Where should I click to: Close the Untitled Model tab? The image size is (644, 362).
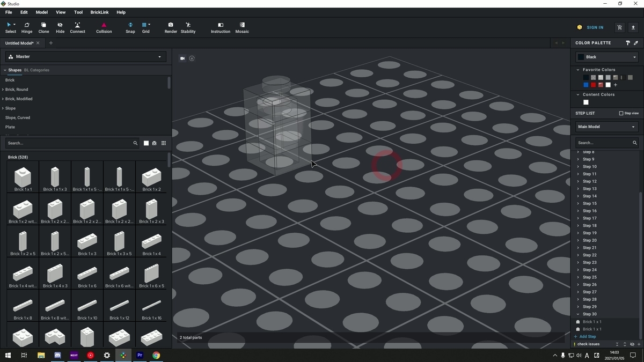tap(39, 43)
